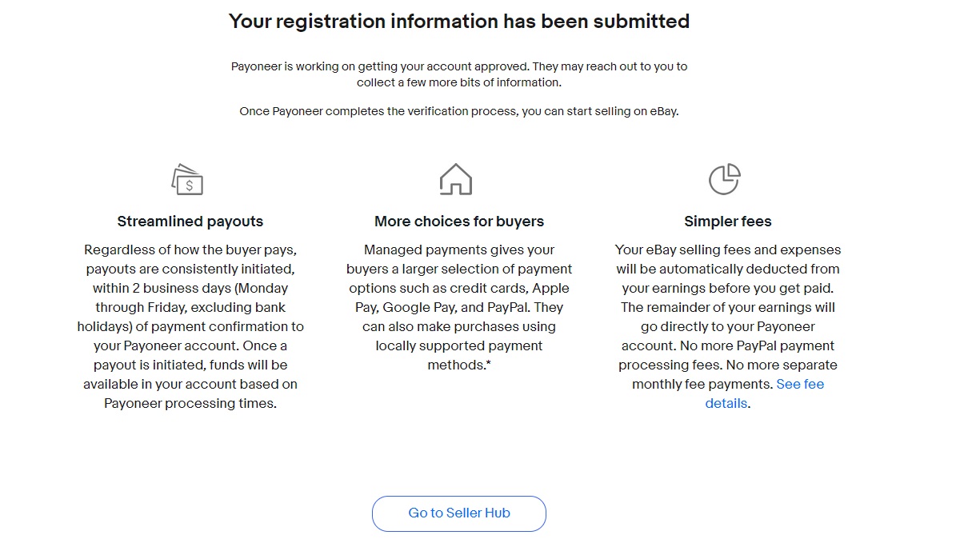Image resolution: width=980 pixels, height=539 pixels.
Task: Click the registration submitted page heading
Action: pyautogui.click(x=459, y=22)
